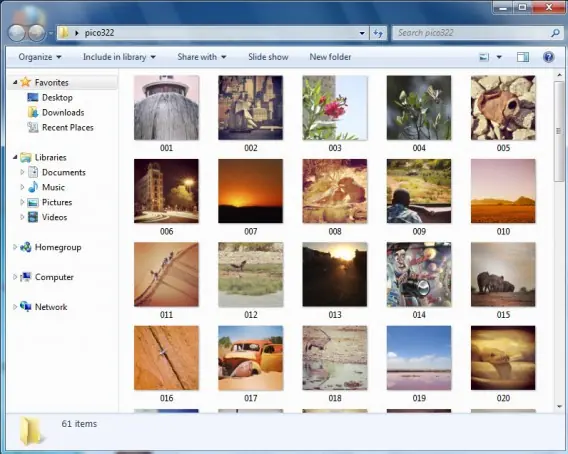Select thumbnail 015 elephants photo
This screenshot has height=454, width=568.
pyautogui.click(x=503, y=274)
